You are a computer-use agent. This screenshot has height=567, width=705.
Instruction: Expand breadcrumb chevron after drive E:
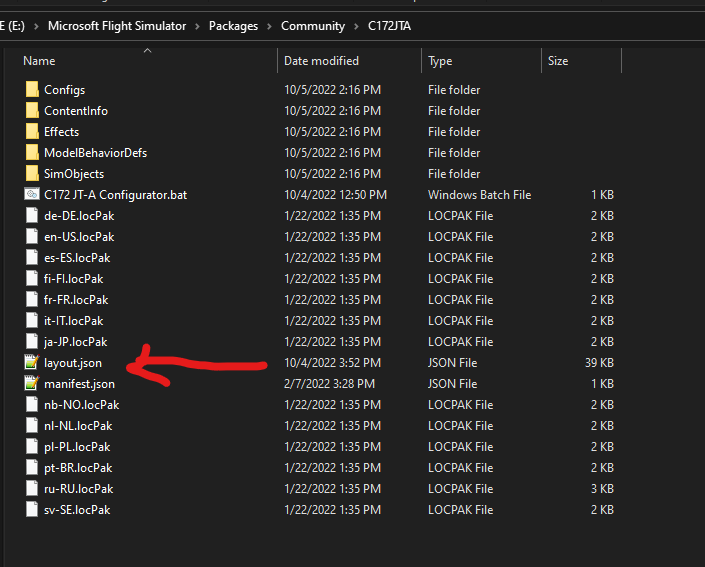pos(36,27)
